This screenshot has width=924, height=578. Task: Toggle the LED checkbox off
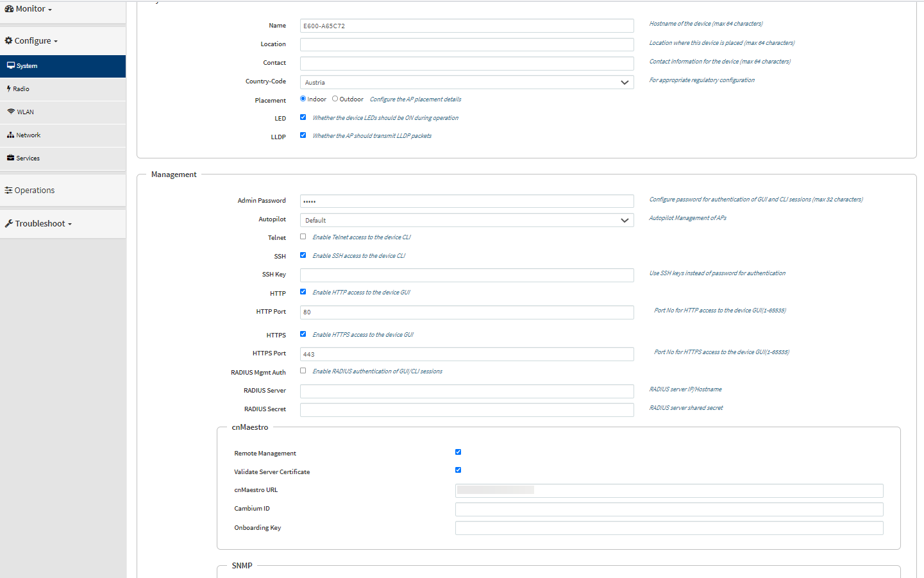[303, 117]
